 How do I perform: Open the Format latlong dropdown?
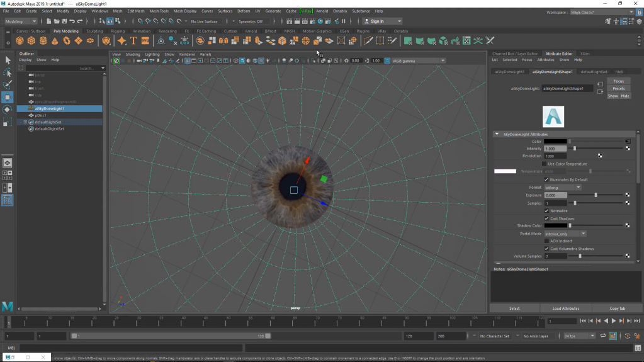(x=563, y=187)
